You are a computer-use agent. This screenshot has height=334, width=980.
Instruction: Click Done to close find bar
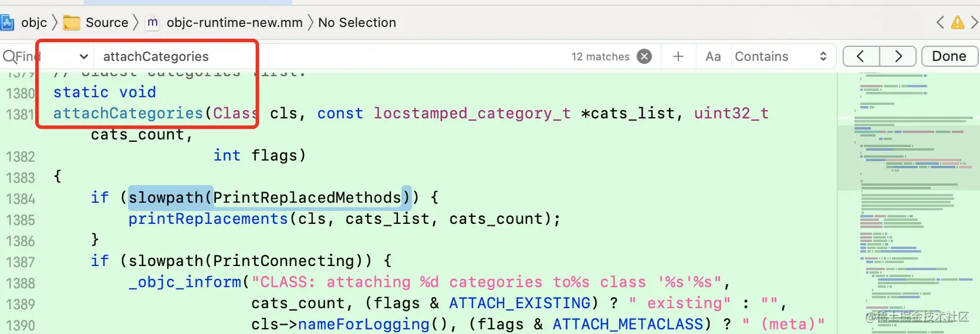[949, 56]
